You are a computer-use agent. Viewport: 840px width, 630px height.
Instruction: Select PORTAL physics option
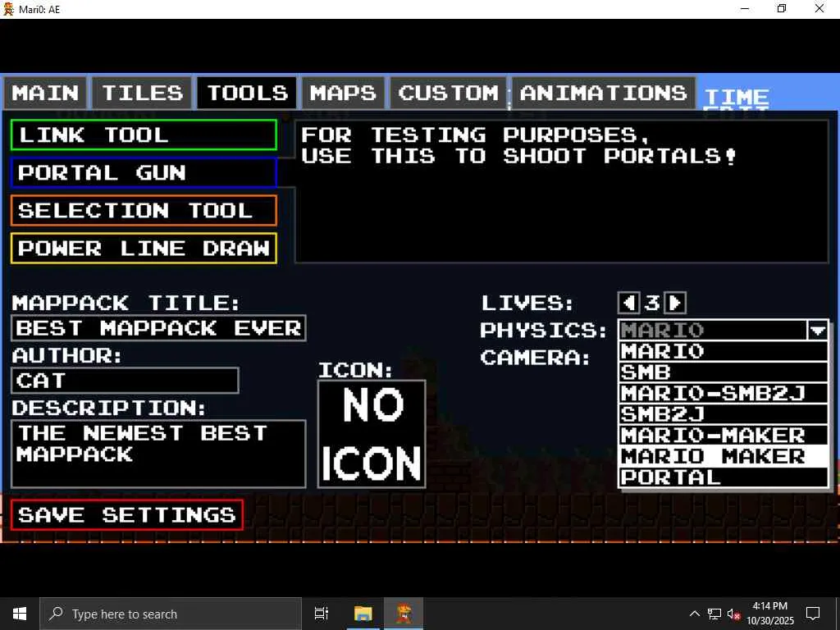724,477
